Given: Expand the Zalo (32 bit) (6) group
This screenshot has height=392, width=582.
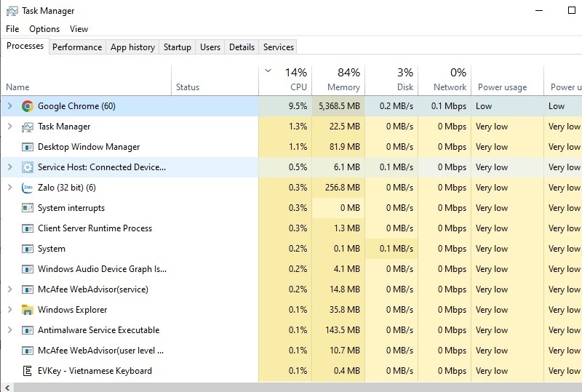Looking at the screenshot, I should pyautogui.click(x=10, y=188).
